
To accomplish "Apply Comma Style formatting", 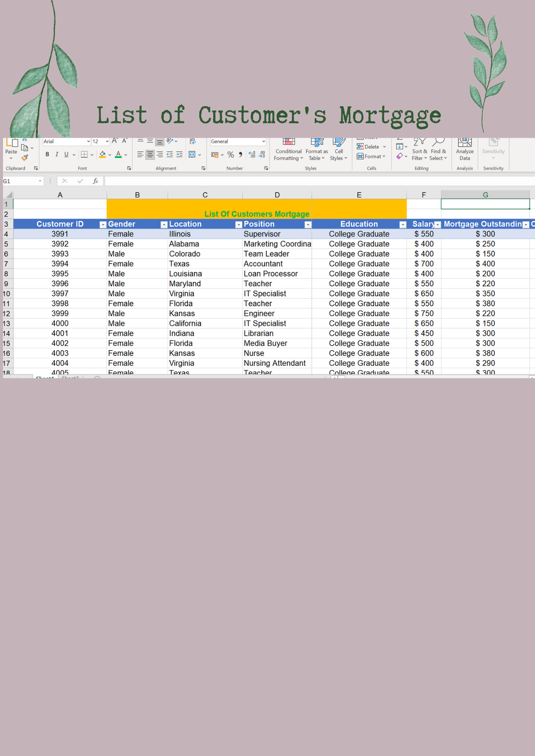I will tap(241, 155).
